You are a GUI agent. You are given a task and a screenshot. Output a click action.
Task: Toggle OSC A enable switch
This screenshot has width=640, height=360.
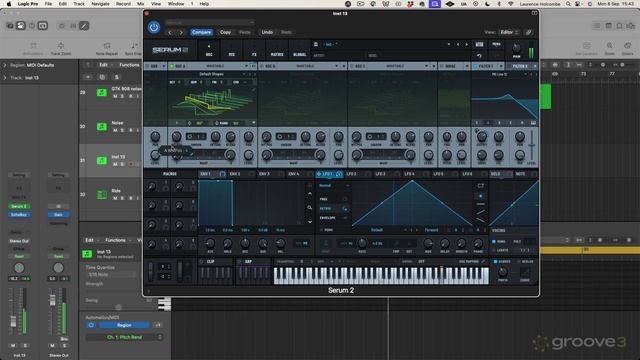(x=172, y=66)
